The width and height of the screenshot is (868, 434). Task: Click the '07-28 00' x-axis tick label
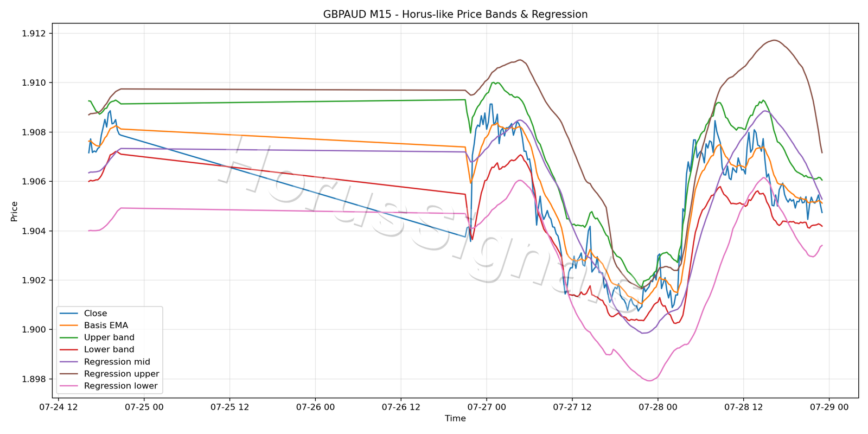pos(658,407)
